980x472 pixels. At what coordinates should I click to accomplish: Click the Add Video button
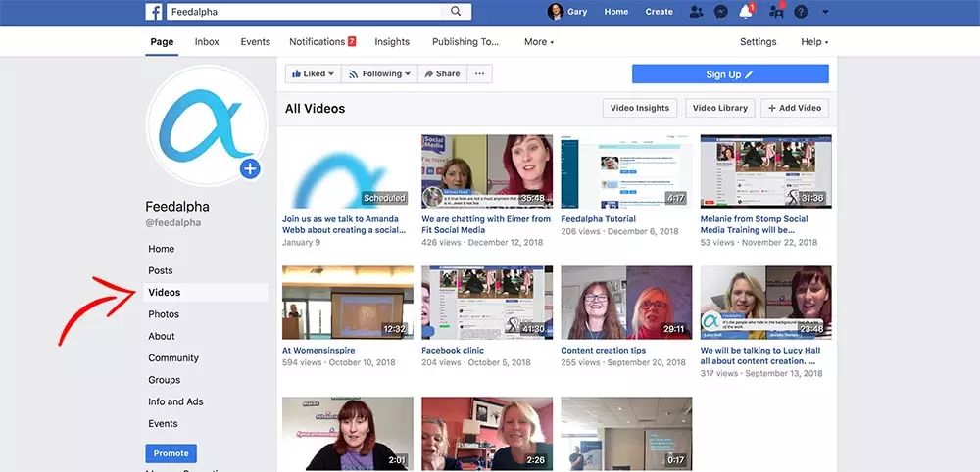[795, 108]
